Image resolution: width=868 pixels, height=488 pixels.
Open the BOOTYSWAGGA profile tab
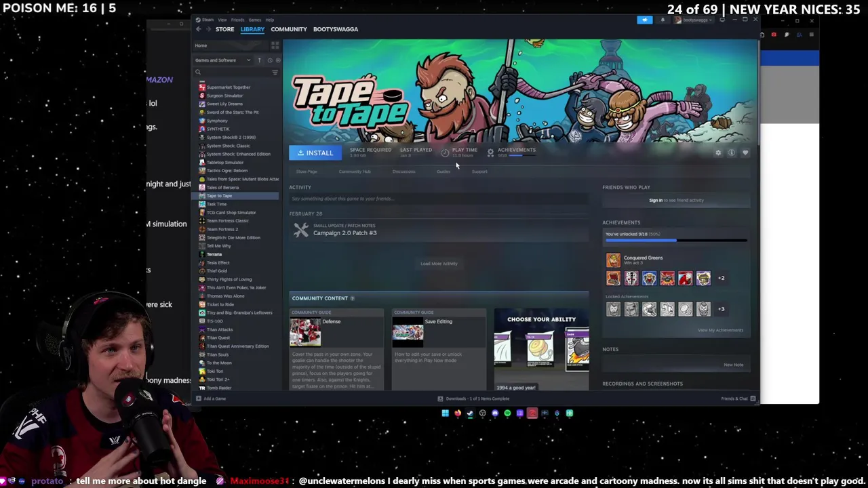(x=336, y=29)
